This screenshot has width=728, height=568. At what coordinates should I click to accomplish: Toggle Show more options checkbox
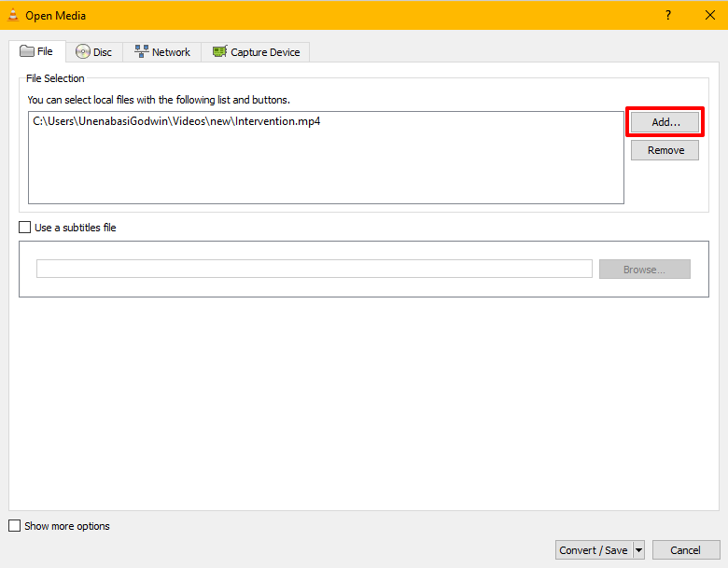tap(14, 526)
